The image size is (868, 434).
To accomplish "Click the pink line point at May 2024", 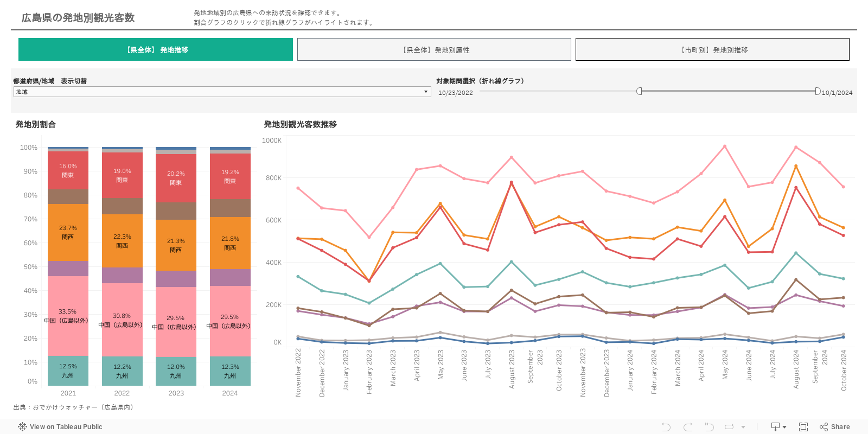I will 725,146.
